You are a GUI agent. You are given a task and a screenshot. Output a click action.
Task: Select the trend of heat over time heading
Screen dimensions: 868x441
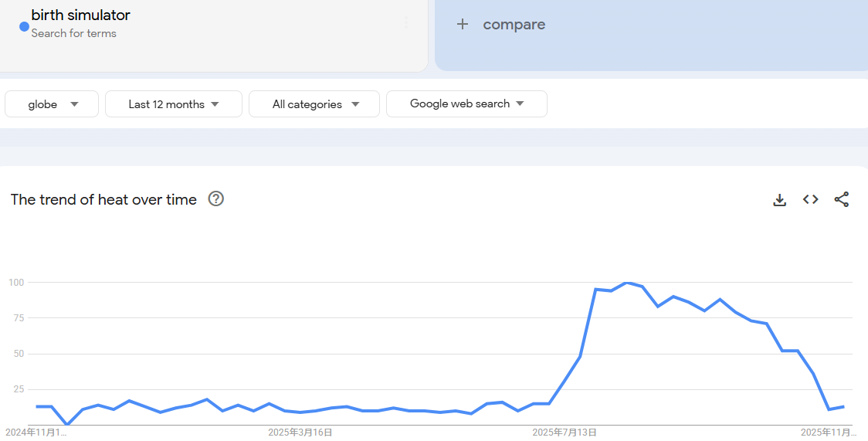tap(103, 199)
